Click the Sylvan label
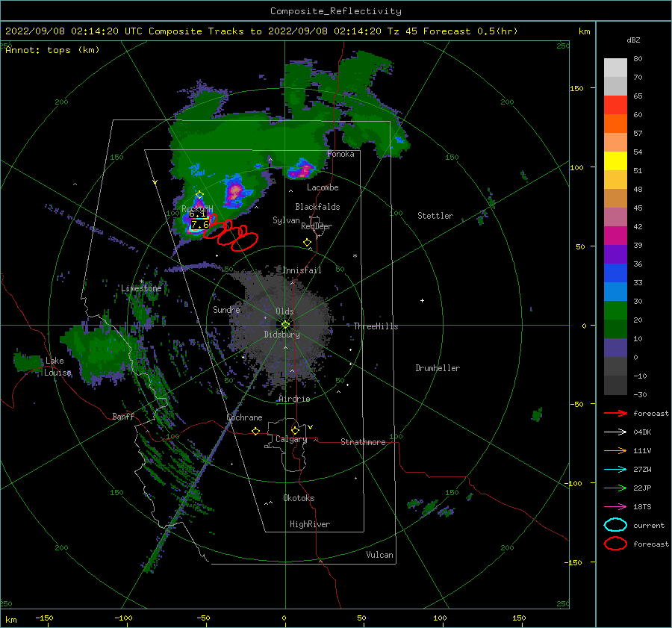 pyautogui.click(x=286, y=220)
